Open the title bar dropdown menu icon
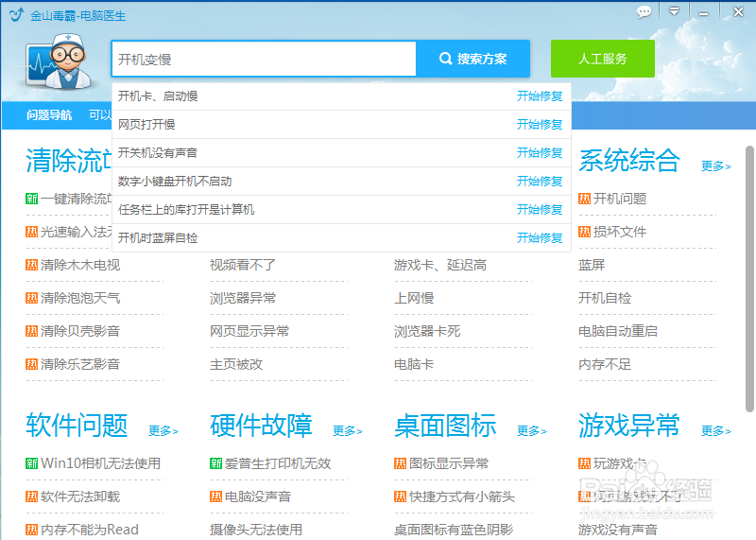The height and width of the screenshot is (540, 756). (x=674, y=11)
